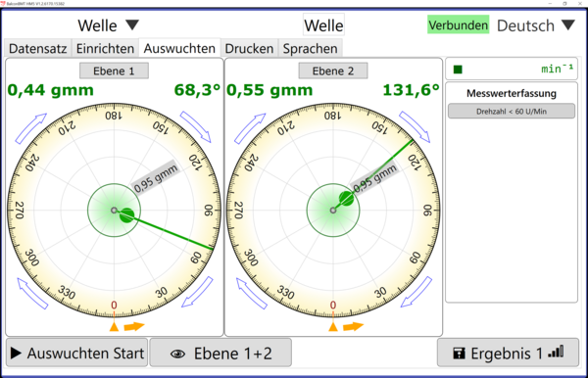Click the Welle name field at top center
This screenshot has width=588, height=378.
click(323, 25)
